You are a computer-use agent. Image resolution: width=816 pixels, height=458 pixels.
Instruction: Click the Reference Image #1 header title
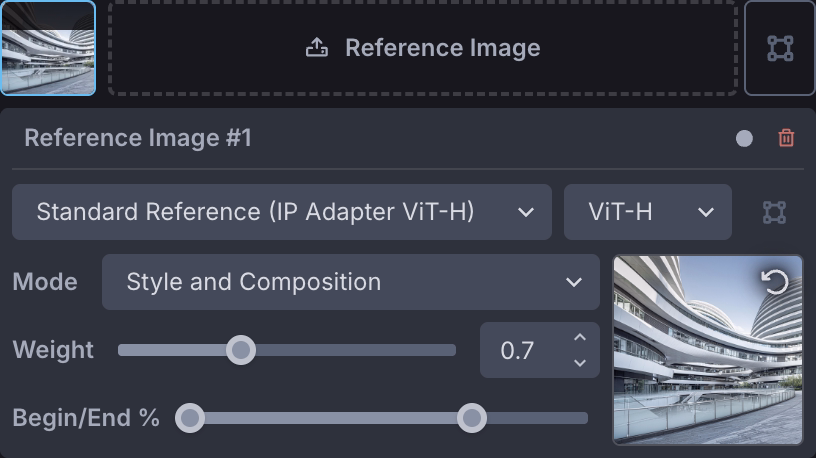coord(138,138)
